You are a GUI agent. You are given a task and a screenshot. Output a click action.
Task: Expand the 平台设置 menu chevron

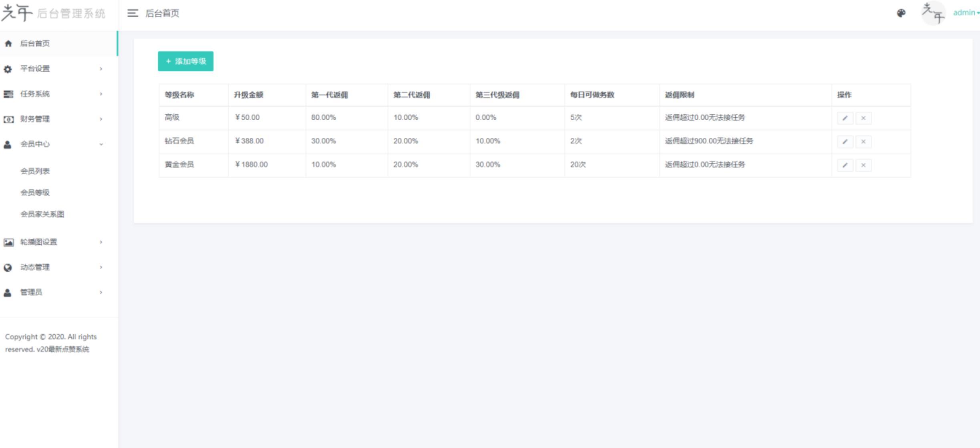(x=101, y=69)
